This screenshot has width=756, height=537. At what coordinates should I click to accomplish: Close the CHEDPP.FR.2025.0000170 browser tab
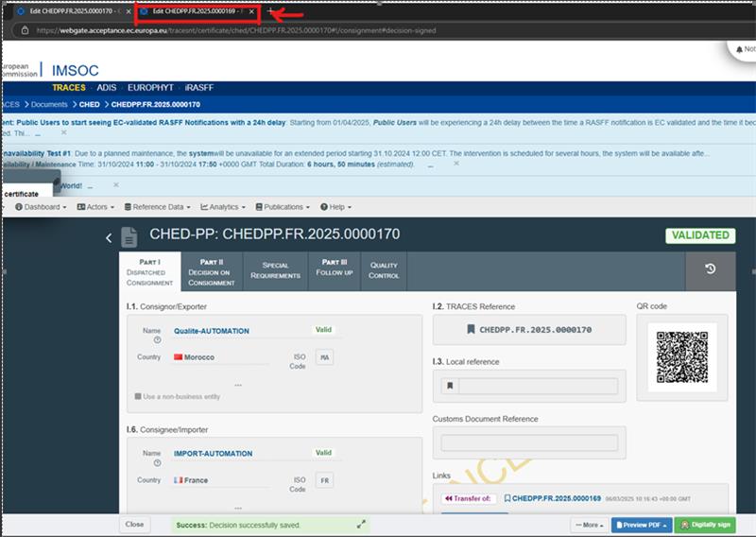pyautogui.click(x=129, y=11)
